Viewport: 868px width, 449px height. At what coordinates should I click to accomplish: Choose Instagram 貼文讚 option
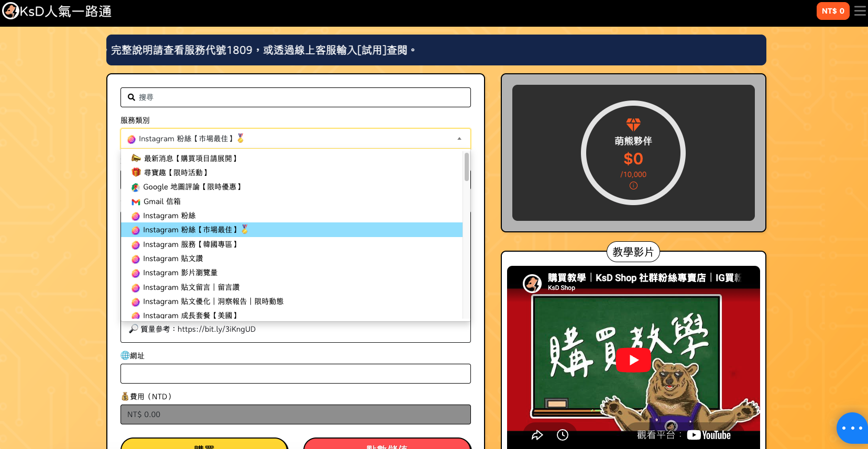click(292, 259)
